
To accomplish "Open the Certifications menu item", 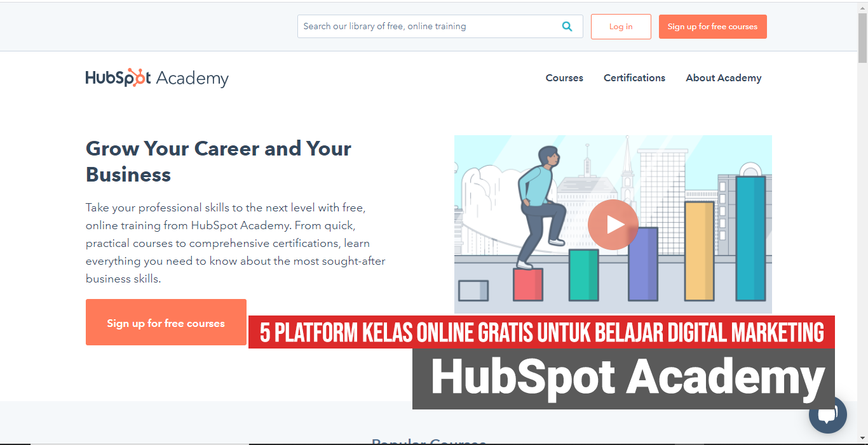I will [634, 78].
